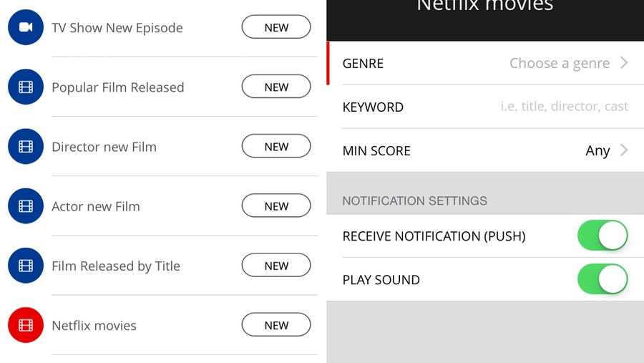Image resolution: width=644 pixels, height=363 pixels.
Task: Tap the Film Released by Title icon
Action: (x=26, y=266)
